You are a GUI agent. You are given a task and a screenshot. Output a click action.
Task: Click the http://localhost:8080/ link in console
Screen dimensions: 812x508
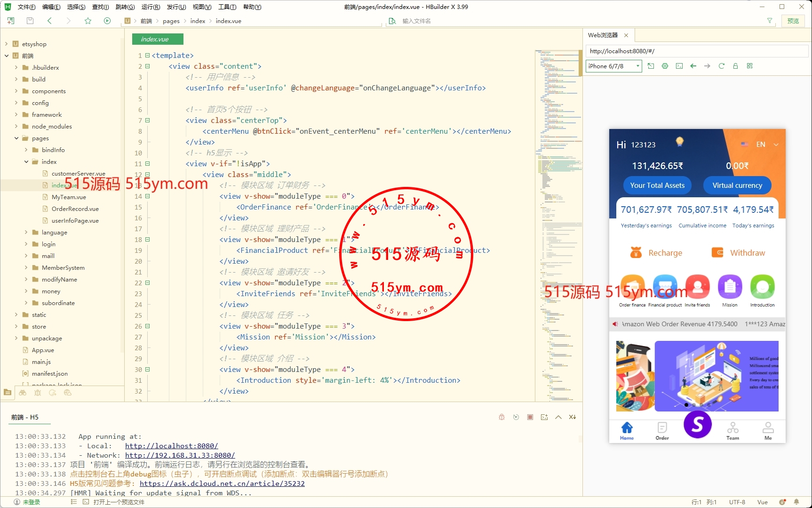(171, 446)
